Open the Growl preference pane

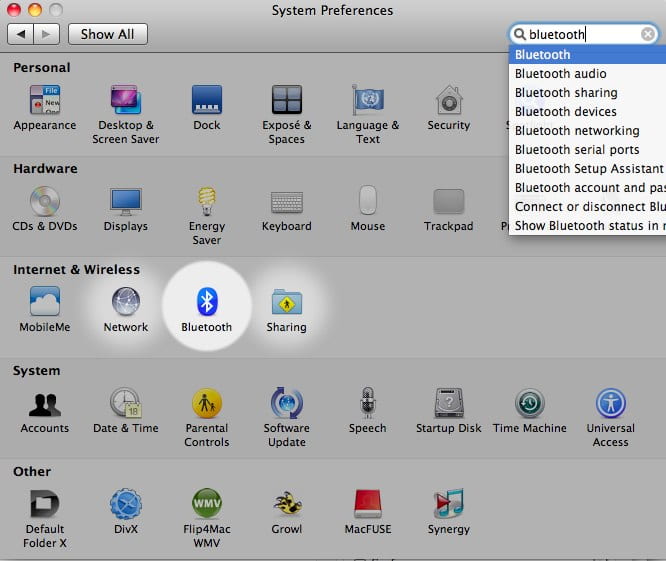287,511
